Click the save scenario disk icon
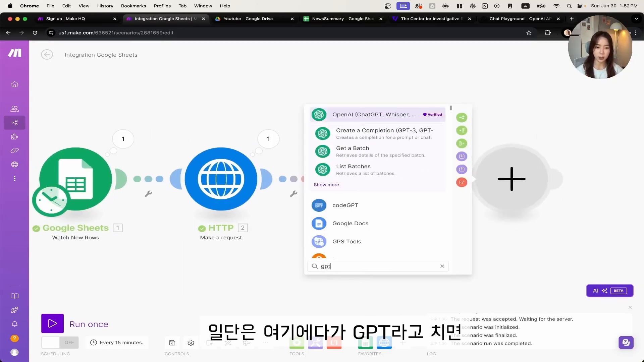Viewport: 644px width, 362px height. click(x=172, y=343)
